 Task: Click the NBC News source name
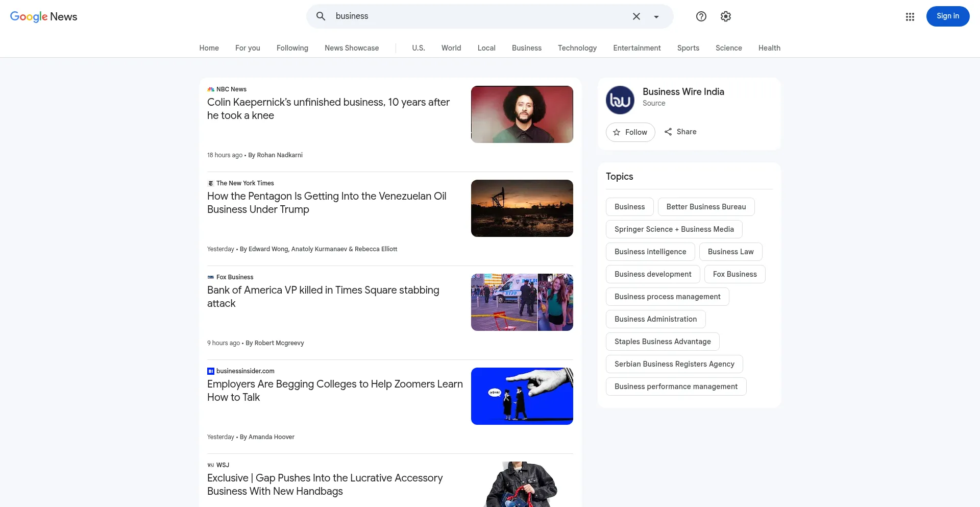point(231,89)
